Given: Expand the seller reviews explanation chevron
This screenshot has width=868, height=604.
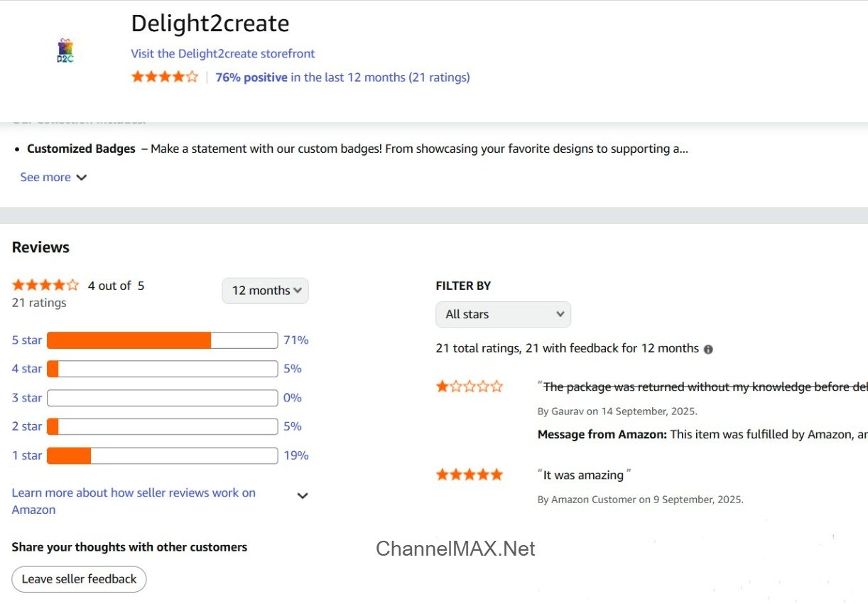Looking at the screenshot, I should [303, 495].
